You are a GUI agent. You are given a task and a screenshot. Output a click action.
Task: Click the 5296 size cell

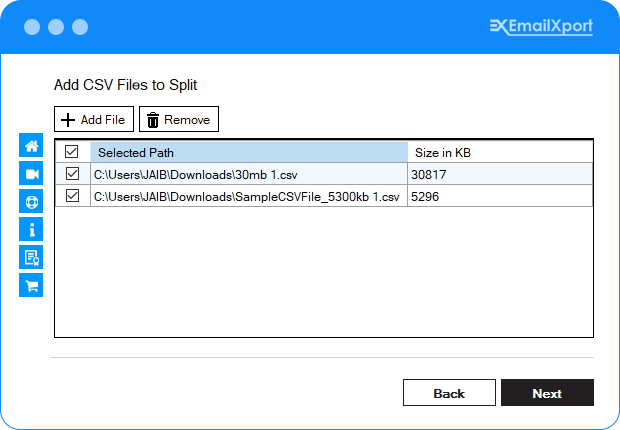tap(499, 196)
